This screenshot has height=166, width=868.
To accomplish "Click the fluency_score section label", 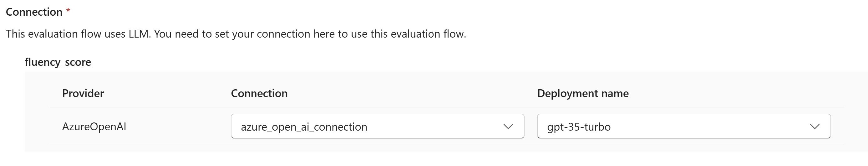I will click(58, 62).
